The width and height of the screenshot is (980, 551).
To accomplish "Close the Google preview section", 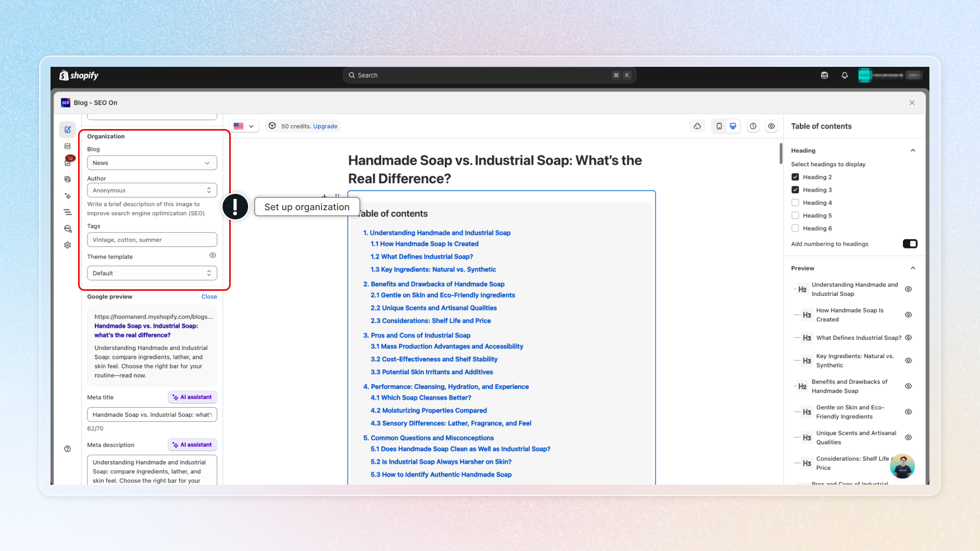I will click(209, 296).
